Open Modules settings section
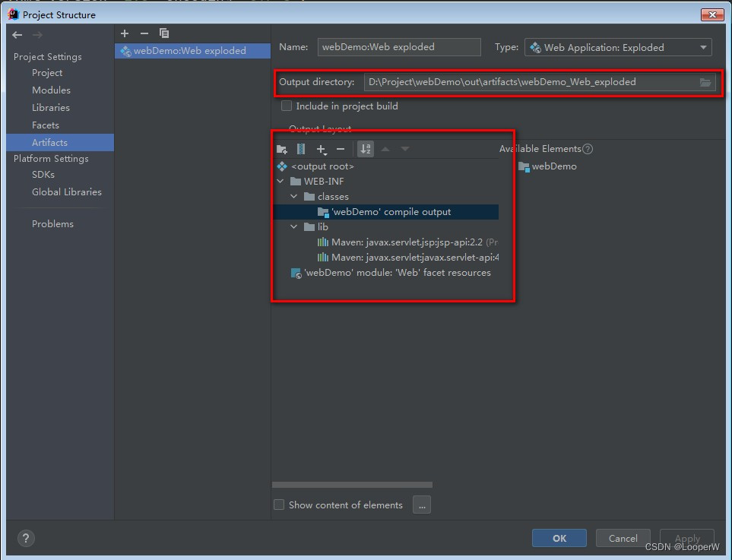 [52, 90]
